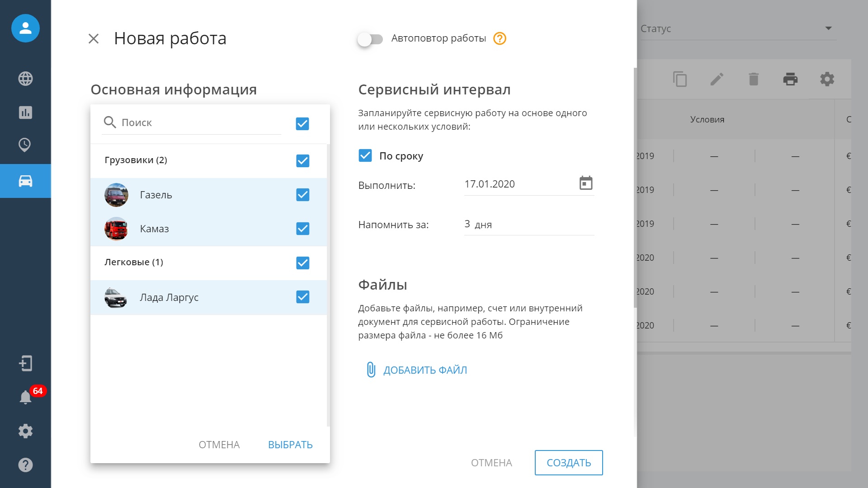Image resolution: width=868 pixels, height=488 pixels.
Task: Click the СОЗДАТЬ button
Action: click(x=568, y=463)
